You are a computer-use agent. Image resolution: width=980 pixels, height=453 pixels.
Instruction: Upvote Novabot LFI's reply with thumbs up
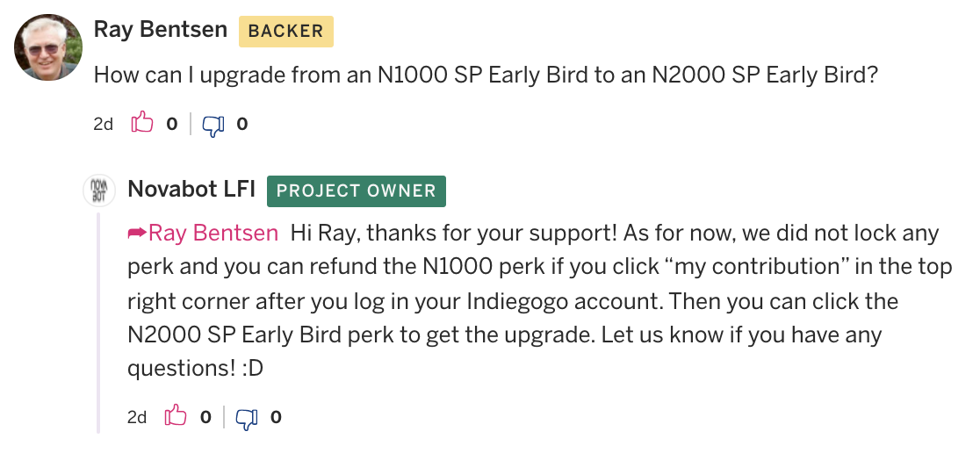coord(176,415)
